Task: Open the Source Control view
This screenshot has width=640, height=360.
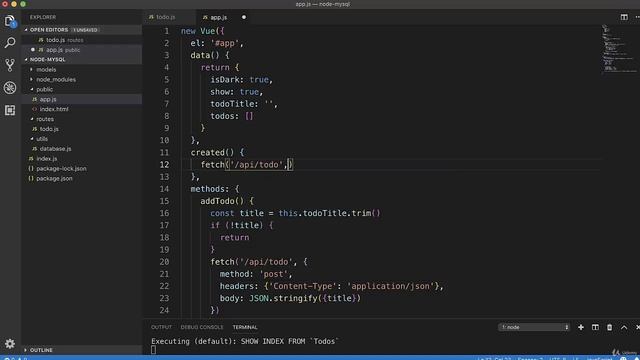Action: click(x=10, y=65)
